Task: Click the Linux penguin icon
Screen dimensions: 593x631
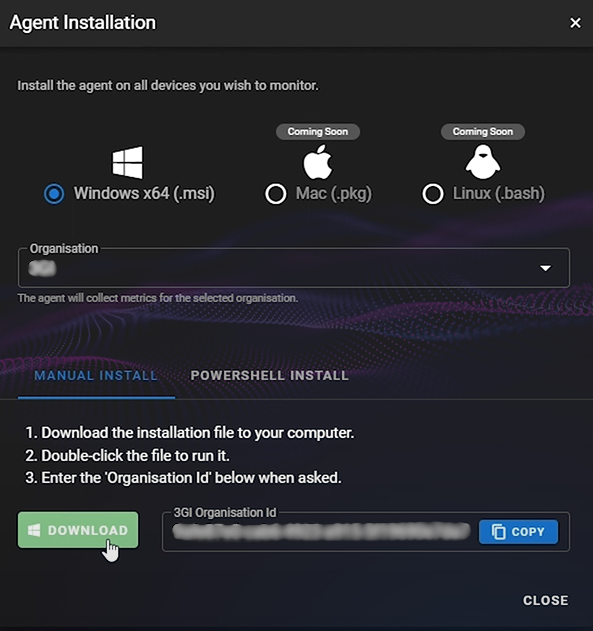Action: coord(483,162)
